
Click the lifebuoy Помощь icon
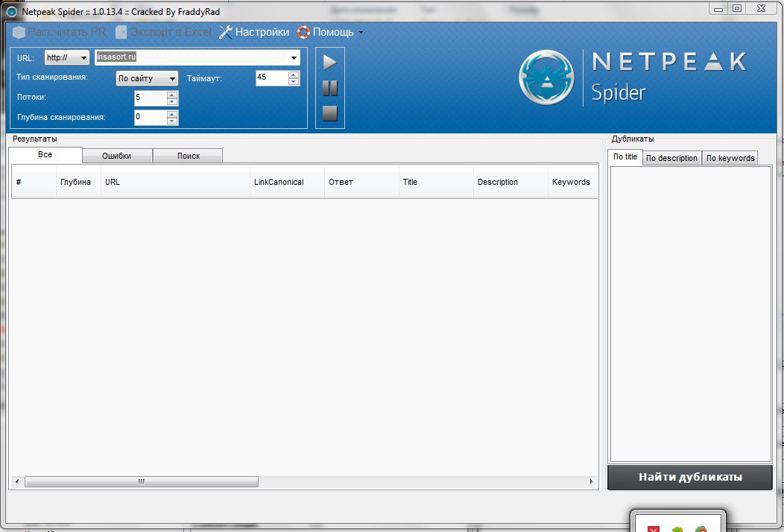(x=303, y=32)
